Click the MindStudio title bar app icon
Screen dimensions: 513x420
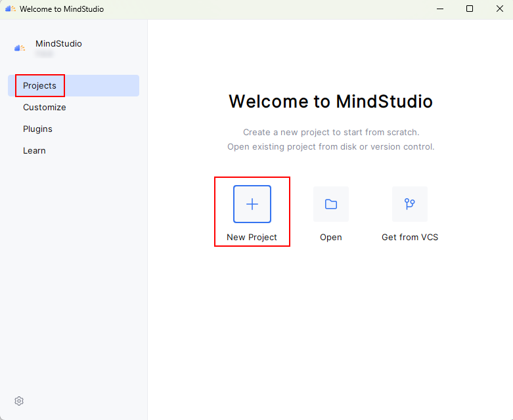point(10,9)
